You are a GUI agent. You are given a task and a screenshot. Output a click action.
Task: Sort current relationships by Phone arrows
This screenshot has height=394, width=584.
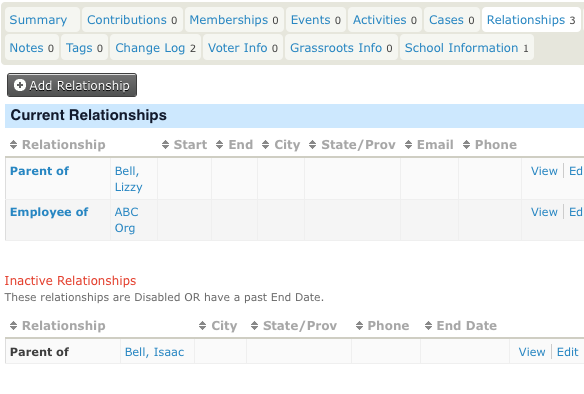click(466, 144)
